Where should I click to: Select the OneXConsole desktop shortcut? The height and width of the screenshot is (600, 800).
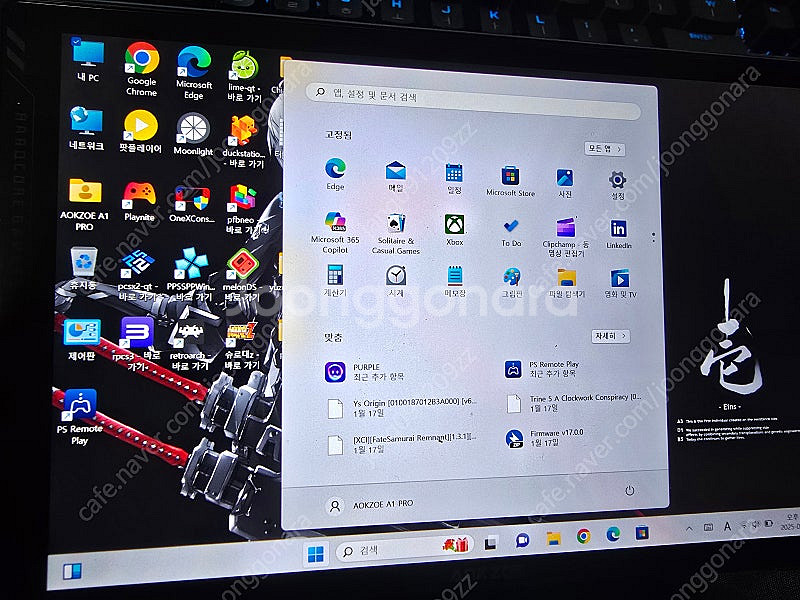click(192, 204)
